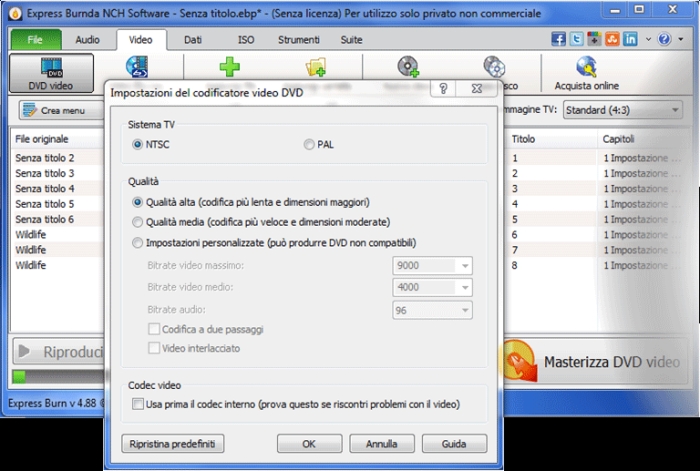Click the chapters cell for title 8
Image resolution: width=700 pixels, height=471 pixels.
click(642, 266)
